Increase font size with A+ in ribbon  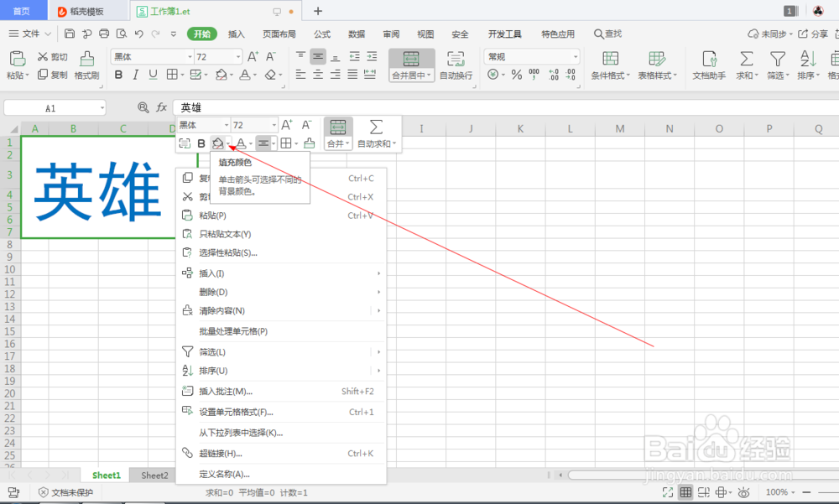coord(253,56)
